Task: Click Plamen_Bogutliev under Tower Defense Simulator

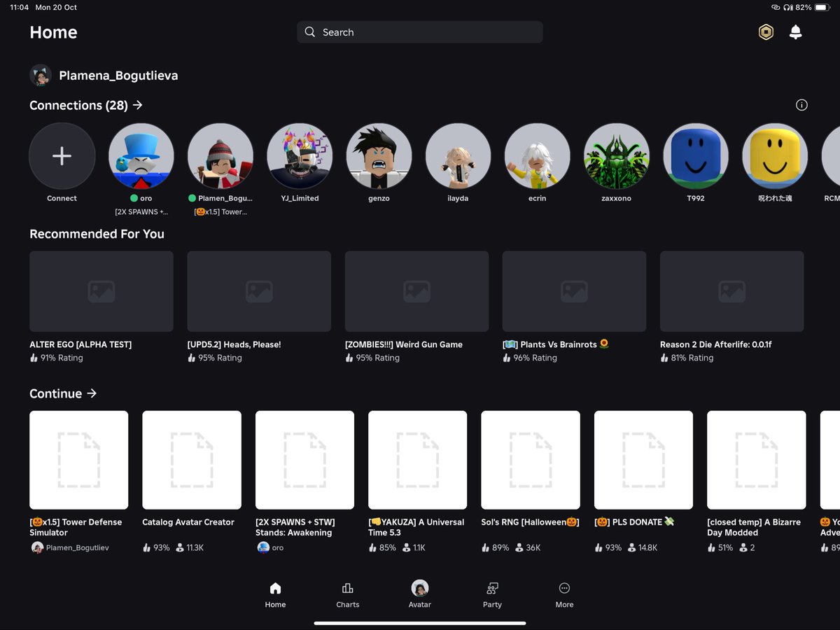Action: [x=77, y=547]
